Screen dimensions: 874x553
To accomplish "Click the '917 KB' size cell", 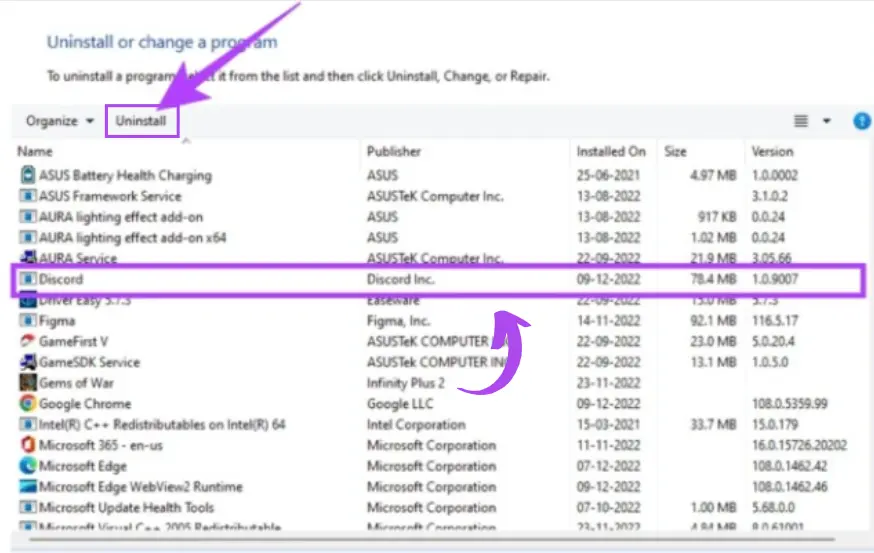I will point(717,217).
